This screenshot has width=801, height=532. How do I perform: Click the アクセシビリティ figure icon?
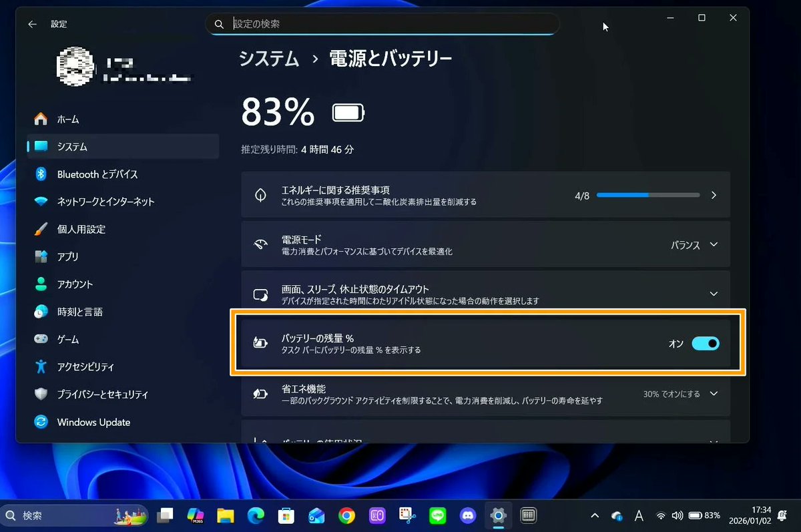coord(41,366)
